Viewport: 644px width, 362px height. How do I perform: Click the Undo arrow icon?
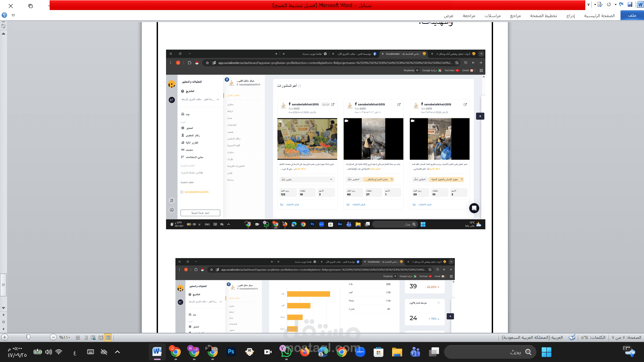point(621,4)
